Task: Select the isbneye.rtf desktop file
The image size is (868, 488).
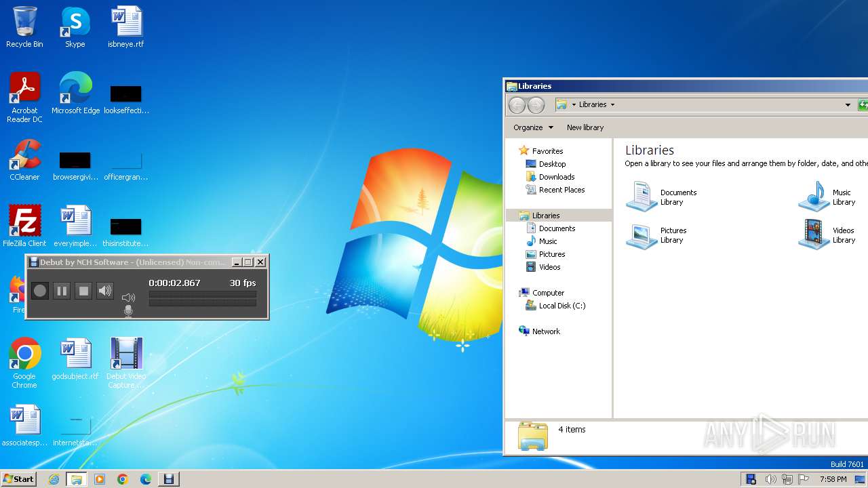Action: 126,27
